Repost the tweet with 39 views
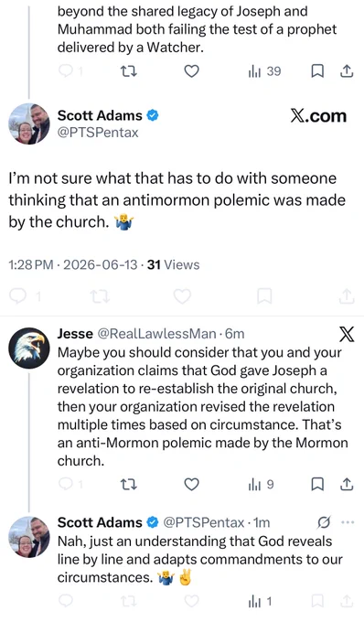Image resolution: width=364 pixels, height=622 pixels. pos(128,71)
